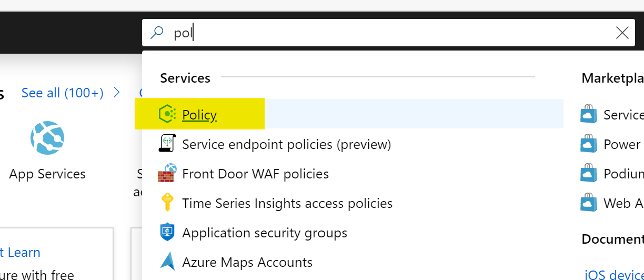Open Application security groups result
This screenshot has width=644, height=280.
click(x=265, y=233)
